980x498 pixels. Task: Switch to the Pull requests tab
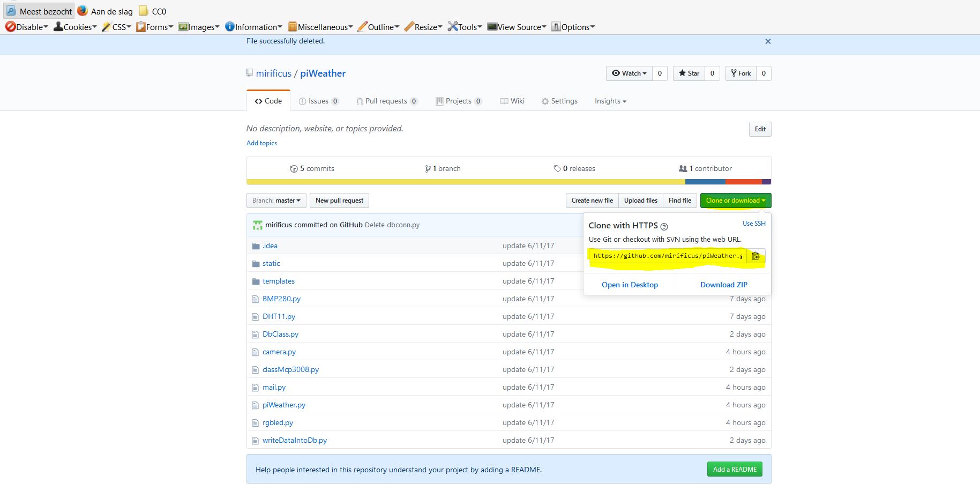[x=386, y=101]
